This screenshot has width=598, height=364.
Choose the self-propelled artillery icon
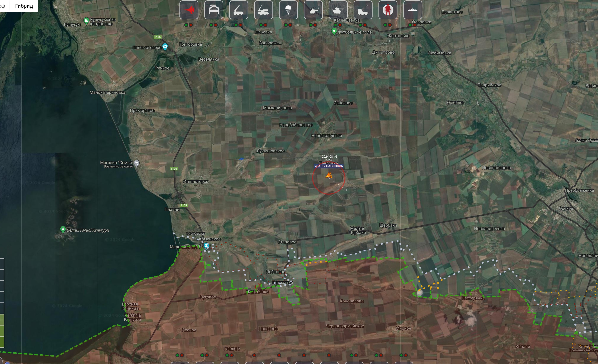[363, 10]
